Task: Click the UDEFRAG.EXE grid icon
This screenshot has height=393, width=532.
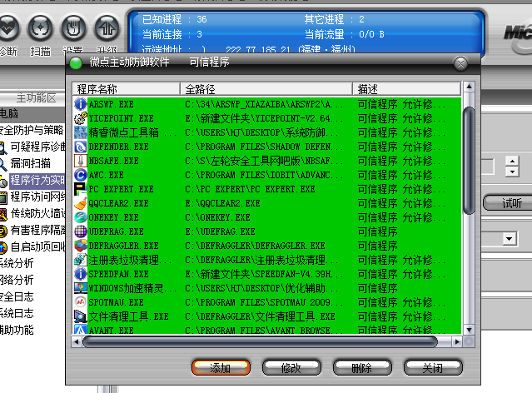Action: 81,231
